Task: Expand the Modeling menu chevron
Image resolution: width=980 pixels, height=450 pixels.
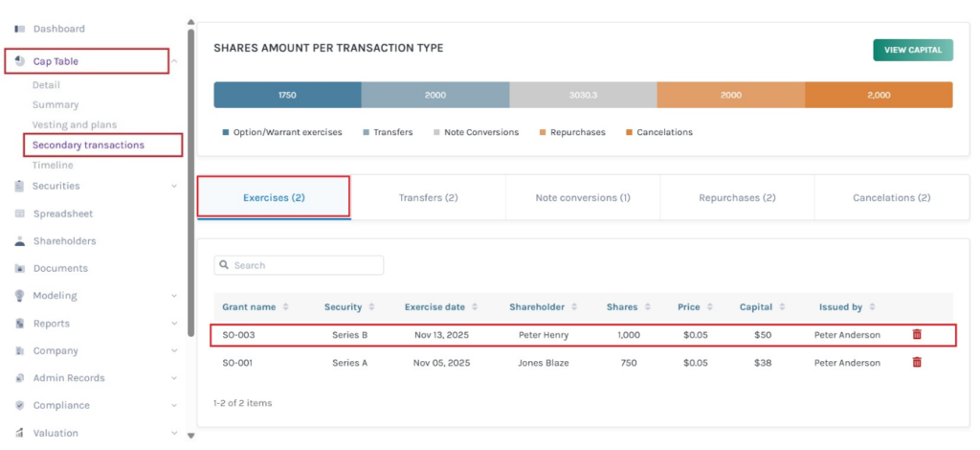Action: pyautogui.click(x=174, y=296)
